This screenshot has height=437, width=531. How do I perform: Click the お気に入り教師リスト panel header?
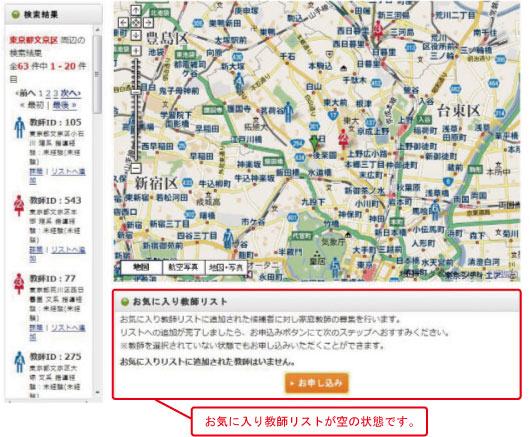click(x=317, y=301)
